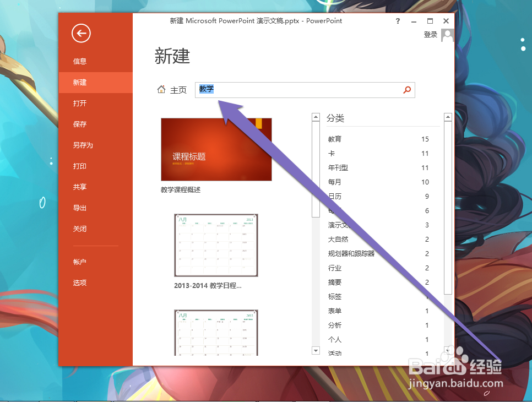
Task: Select 新建 in the sidebar
Action: click(x=95, y=83)
